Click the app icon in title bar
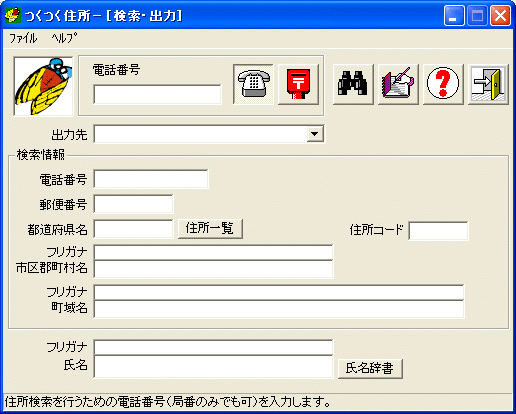 pyautogui.click(x=12, y=15)
